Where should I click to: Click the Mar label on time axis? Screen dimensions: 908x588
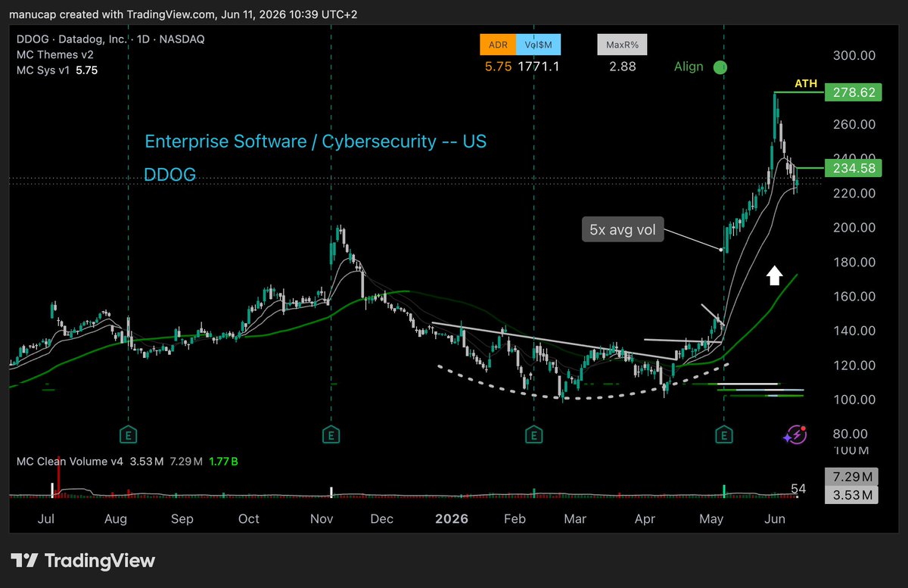(x=575, y=519)
